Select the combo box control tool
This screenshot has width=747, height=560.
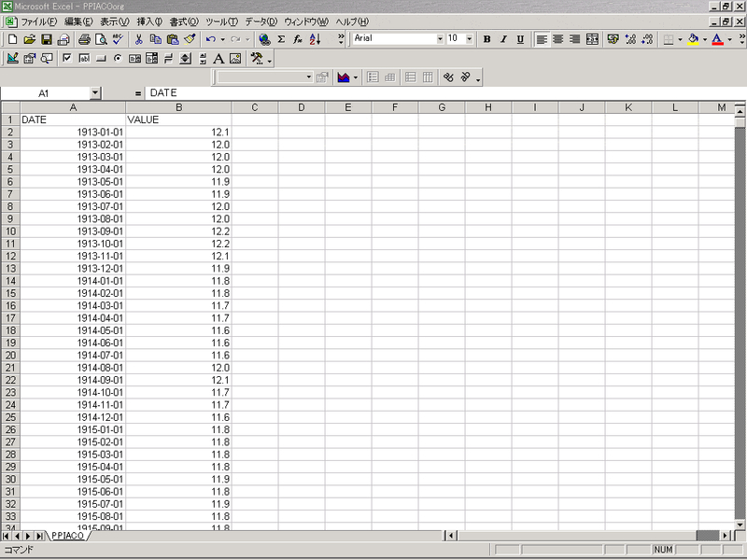152,59
